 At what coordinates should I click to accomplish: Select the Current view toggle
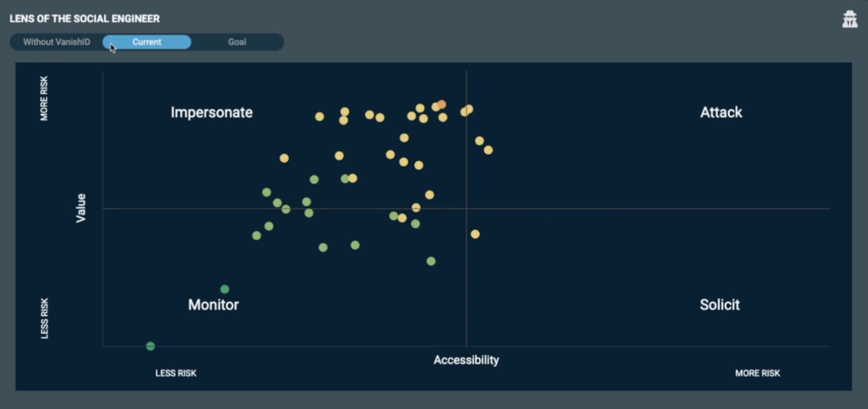(147, 42)
